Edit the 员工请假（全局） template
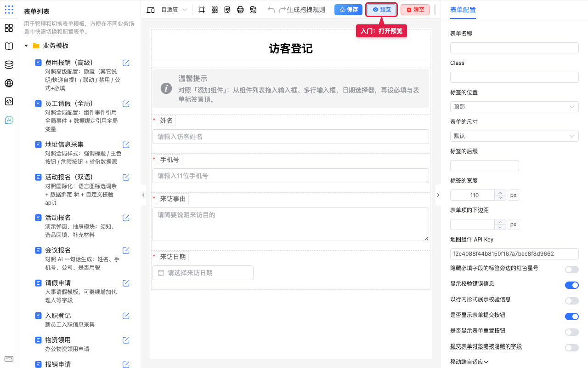Image resolution: width=588 pixels, height=368 pixels. click(126, 104)
